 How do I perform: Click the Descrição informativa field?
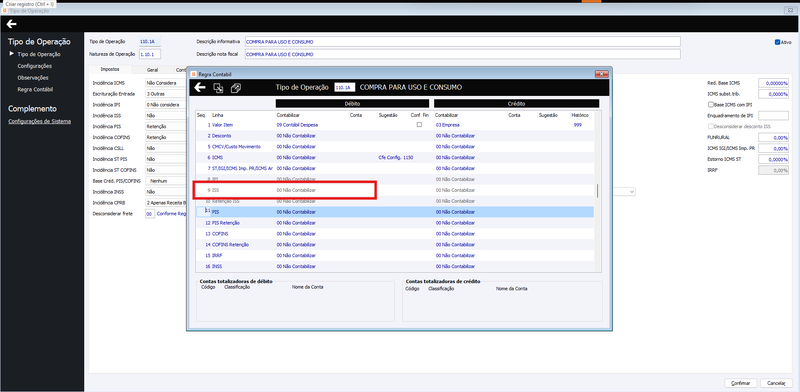(x=463, y=42)
